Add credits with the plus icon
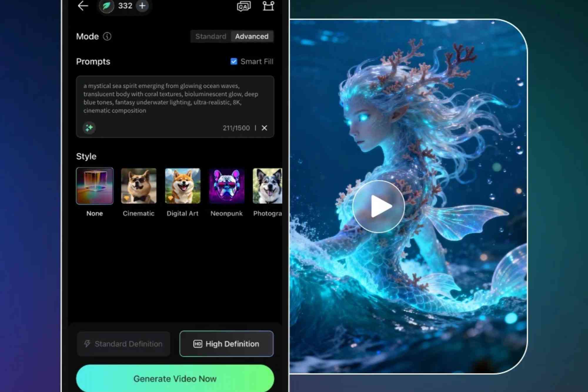Screen dimensions: 588x392 point(142,6)
